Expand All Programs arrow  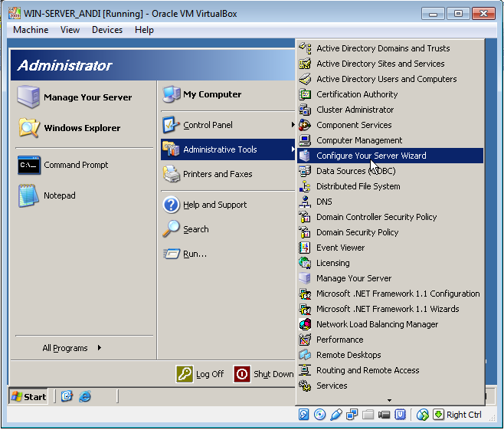[x=100, y=348]
